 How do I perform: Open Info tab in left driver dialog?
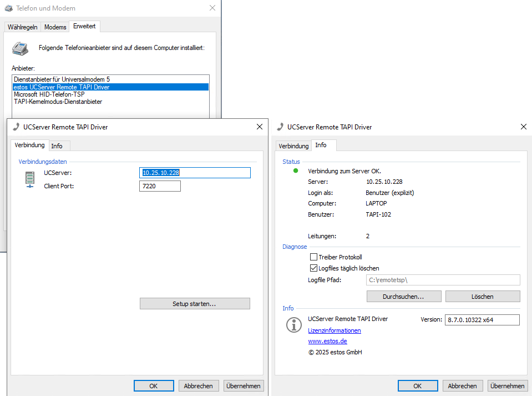pyautogui.click(x=57, y=146)
